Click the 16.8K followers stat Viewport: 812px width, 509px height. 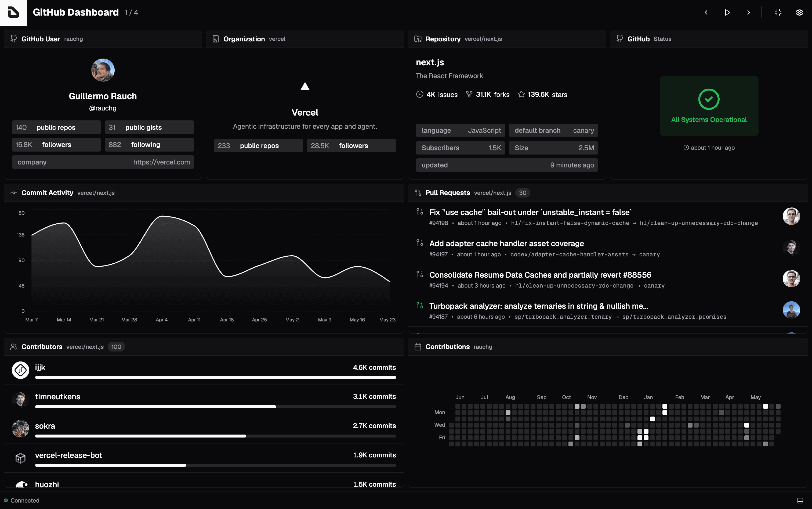[56, 144]
